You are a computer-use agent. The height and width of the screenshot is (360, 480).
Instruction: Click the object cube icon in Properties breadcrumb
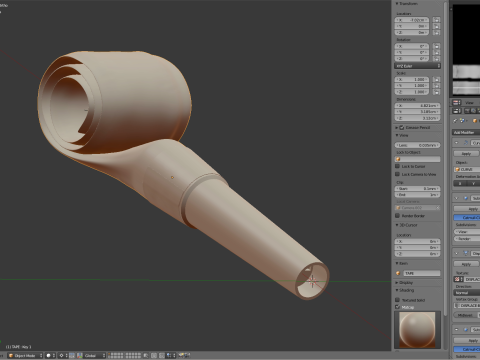click(x=475, y=121)
